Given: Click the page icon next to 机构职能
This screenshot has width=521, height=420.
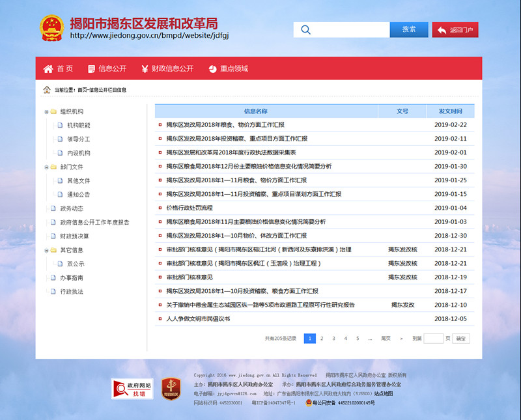Looking at the screenshot, I should 60,125.
